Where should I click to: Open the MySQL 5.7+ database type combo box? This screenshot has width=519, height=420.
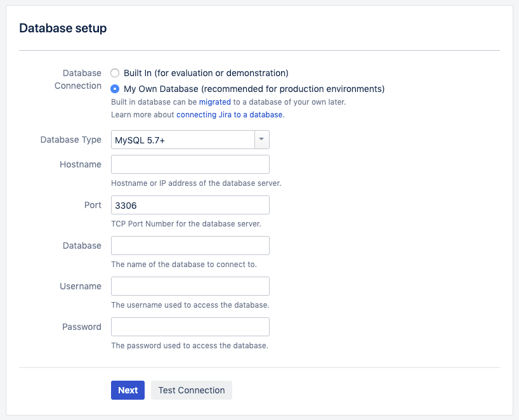190,140
